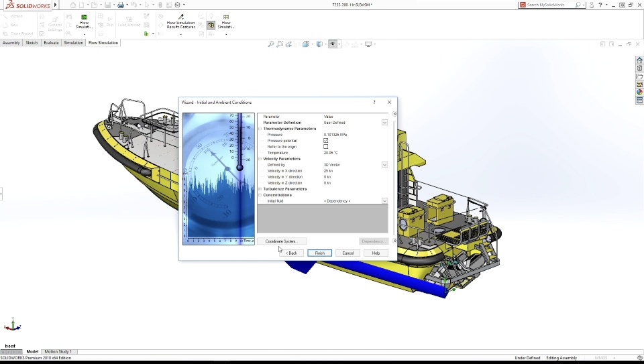Click the Pressure value 0.101325 MPa
This screenshot has height=364, width=644.
[335, 135]
